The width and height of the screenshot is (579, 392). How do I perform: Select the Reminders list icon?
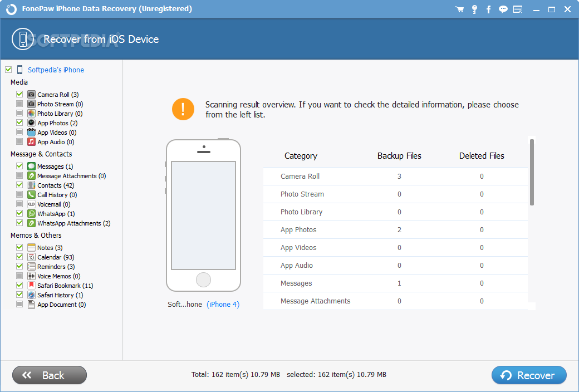31,266
